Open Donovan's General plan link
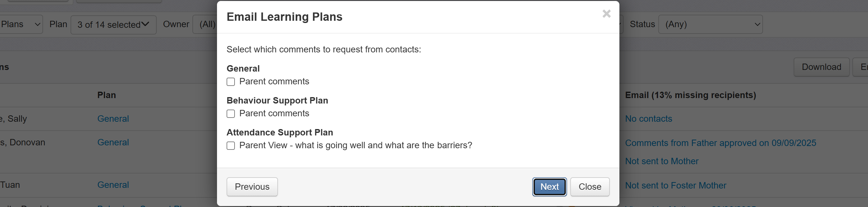Viewport: 868px width, 207px height. point(113,142)
